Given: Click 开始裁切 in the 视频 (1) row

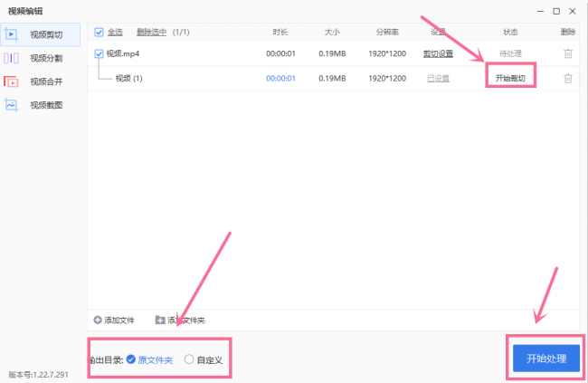Looking at the screenshot, I should (510, 79).
